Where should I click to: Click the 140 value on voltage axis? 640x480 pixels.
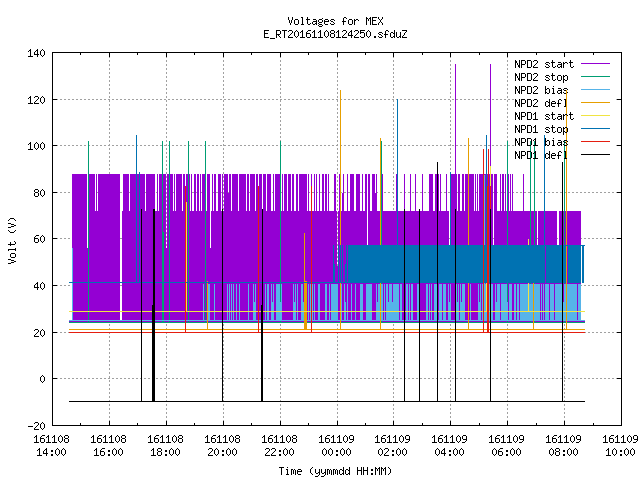tap(36, 53)
